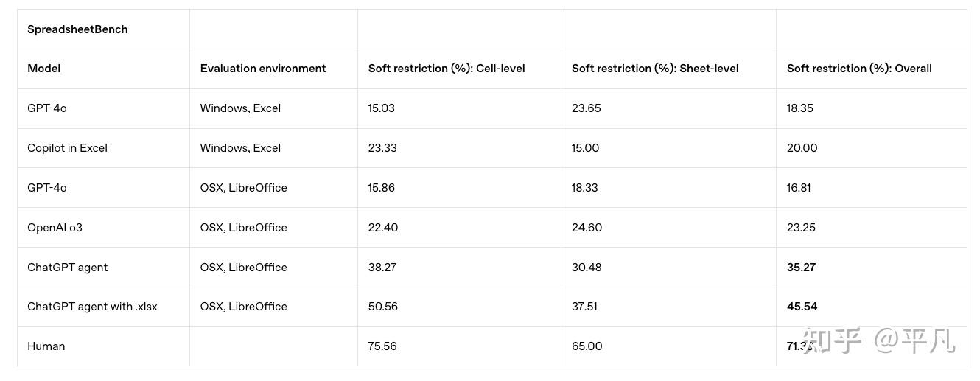This screenshot has height=381, width=980.
Task: Click the SpreadsheetBench table title cell
Action: click(x=77, y=29)
